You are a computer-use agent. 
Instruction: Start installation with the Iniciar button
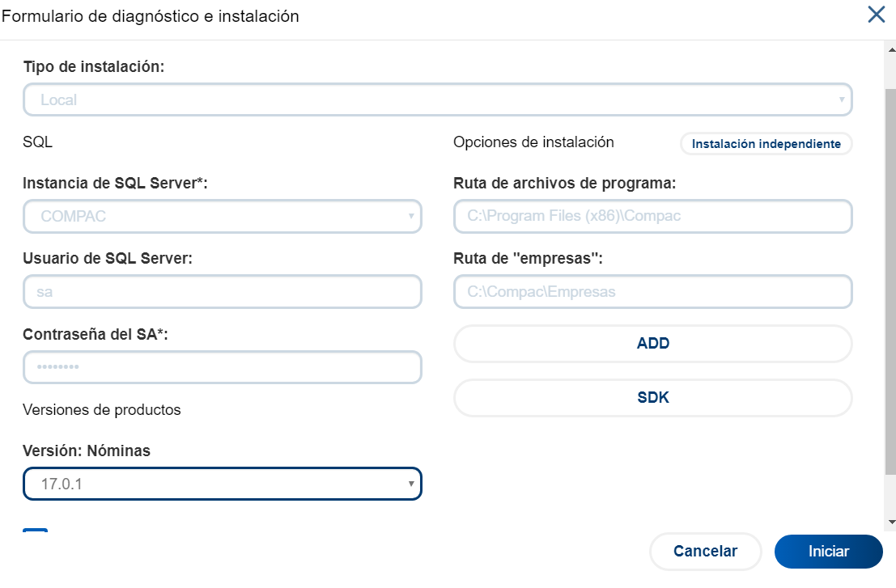828,552
